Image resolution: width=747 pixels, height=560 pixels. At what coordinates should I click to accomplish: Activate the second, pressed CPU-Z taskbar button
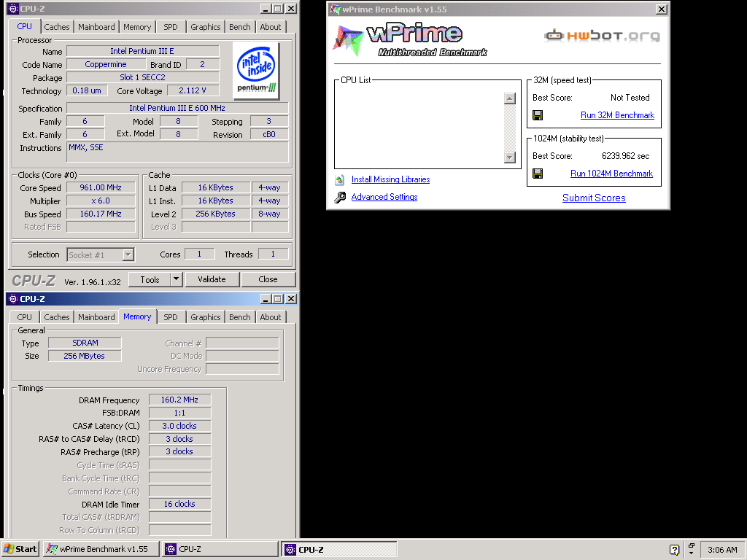point(338,549)
